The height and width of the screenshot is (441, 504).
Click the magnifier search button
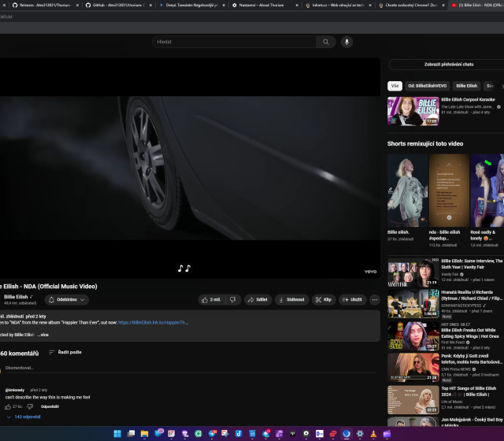pos(325,42)
